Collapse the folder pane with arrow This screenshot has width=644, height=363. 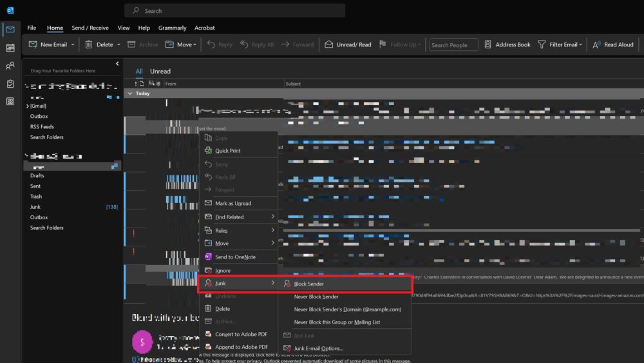117,64
